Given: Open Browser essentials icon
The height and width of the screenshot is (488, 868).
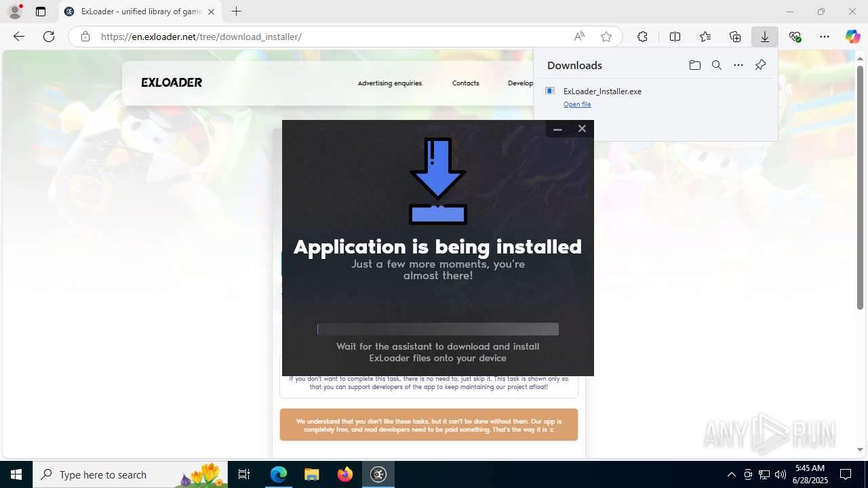Looking at the screenshot, I should 795,37.
